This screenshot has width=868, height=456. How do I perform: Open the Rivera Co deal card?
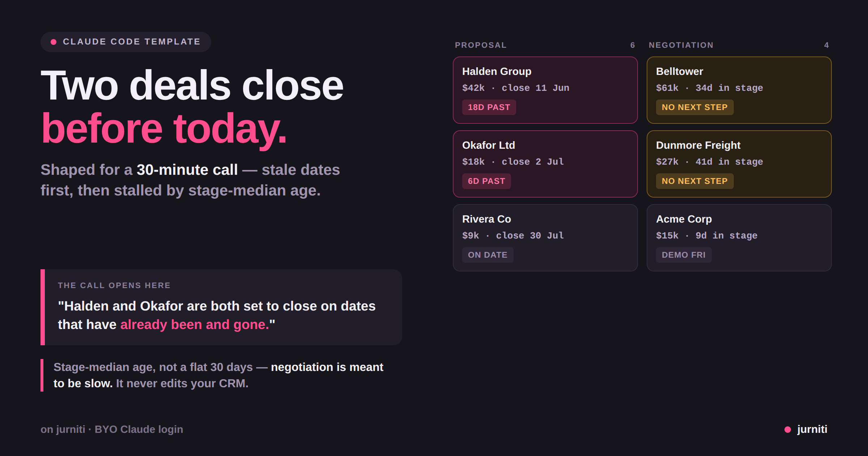(x=545, y=238)
